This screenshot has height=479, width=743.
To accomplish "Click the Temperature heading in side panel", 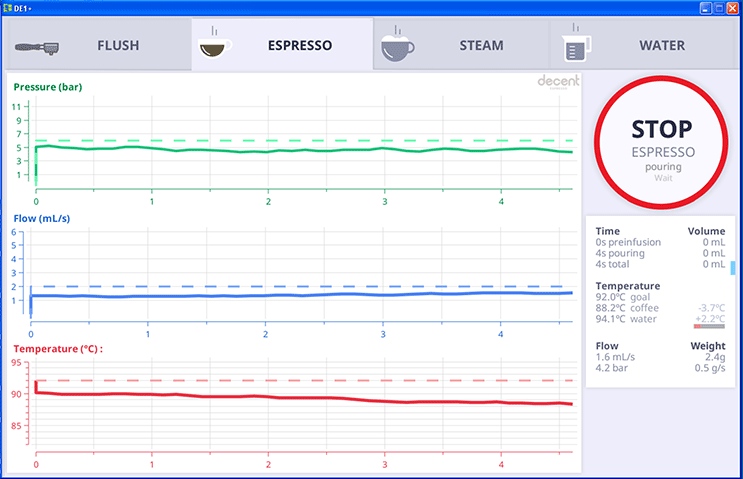I will (x=628, y=286).
